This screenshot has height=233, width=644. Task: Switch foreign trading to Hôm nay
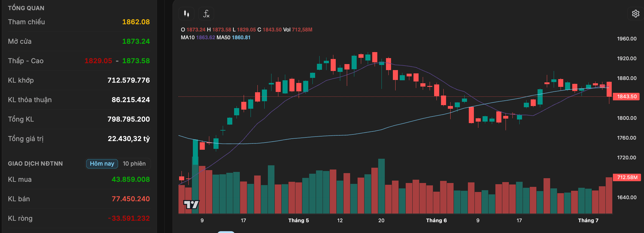click(102, 164)
